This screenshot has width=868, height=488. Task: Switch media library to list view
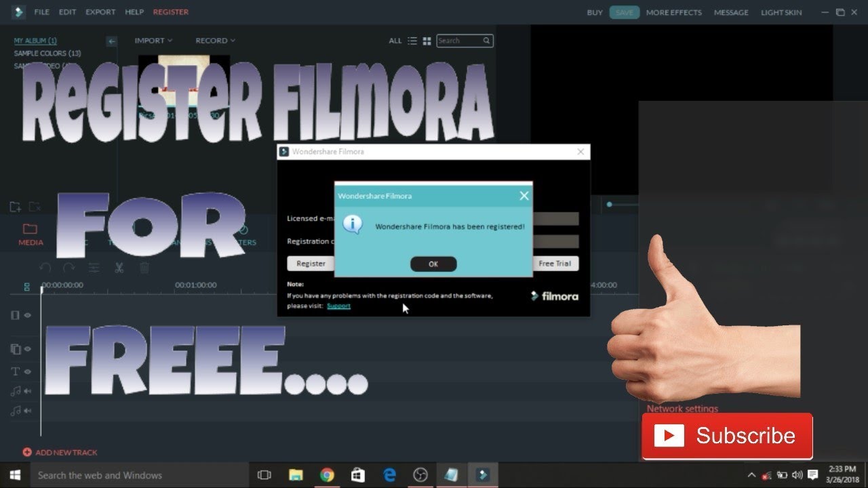(x=412, y=41)
